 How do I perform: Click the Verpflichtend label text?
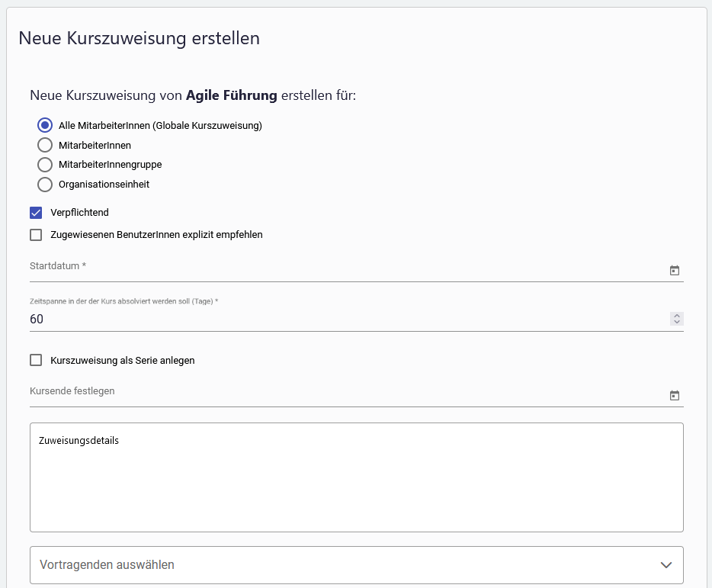click(79, 213)
